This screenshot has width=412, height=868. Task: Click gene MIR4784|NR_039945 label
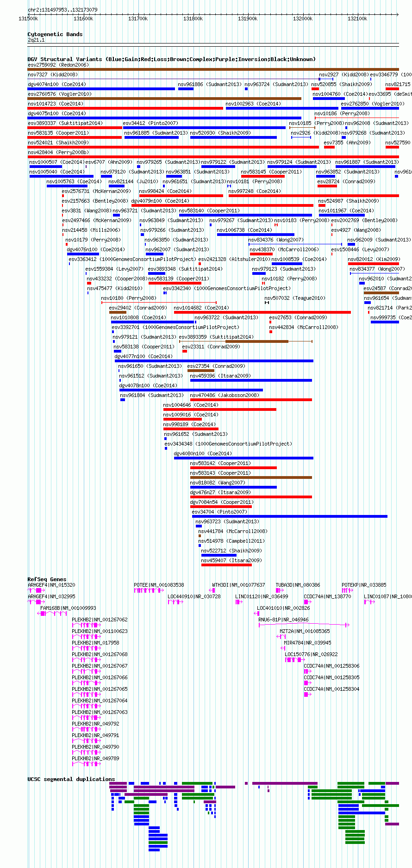tap(307, 643)
